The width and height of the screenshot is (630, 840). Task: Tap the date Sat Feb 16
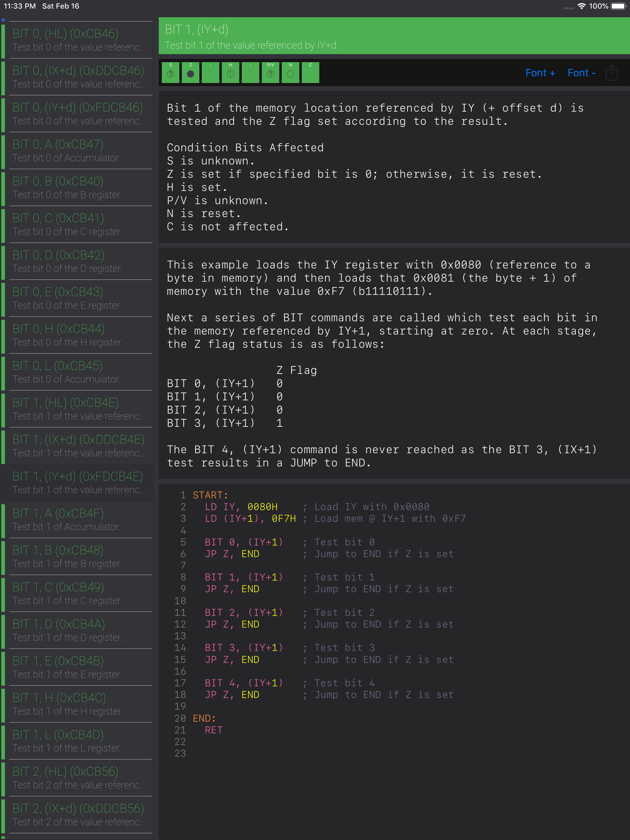point(61,6)
